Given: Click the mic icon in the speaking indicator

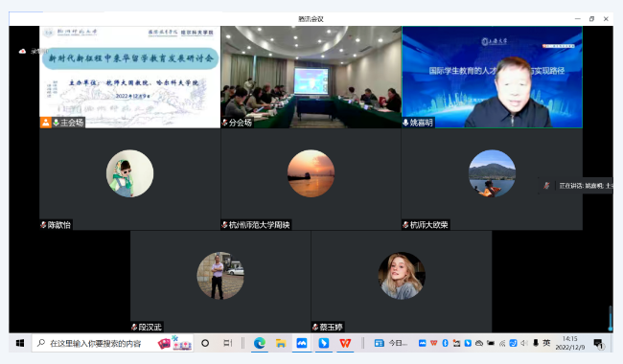Looking at the screenshot, I should [x=546, y=186].
